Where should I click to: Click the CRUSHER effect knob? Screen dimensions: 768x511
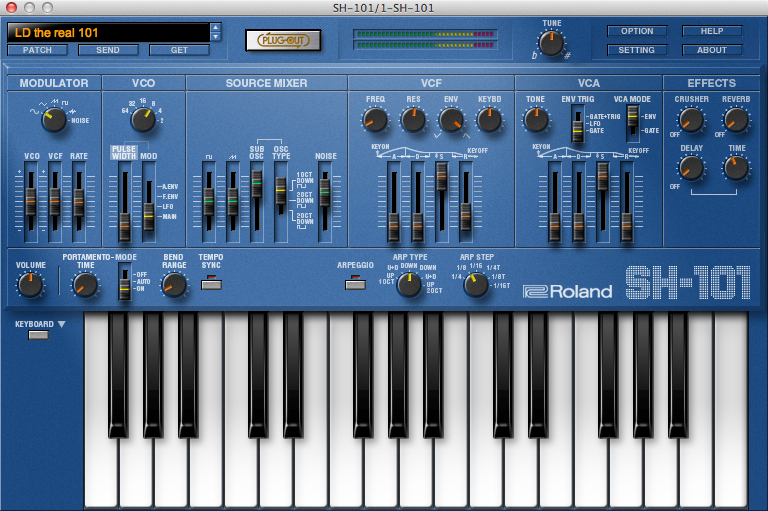(x=691, y=120)
